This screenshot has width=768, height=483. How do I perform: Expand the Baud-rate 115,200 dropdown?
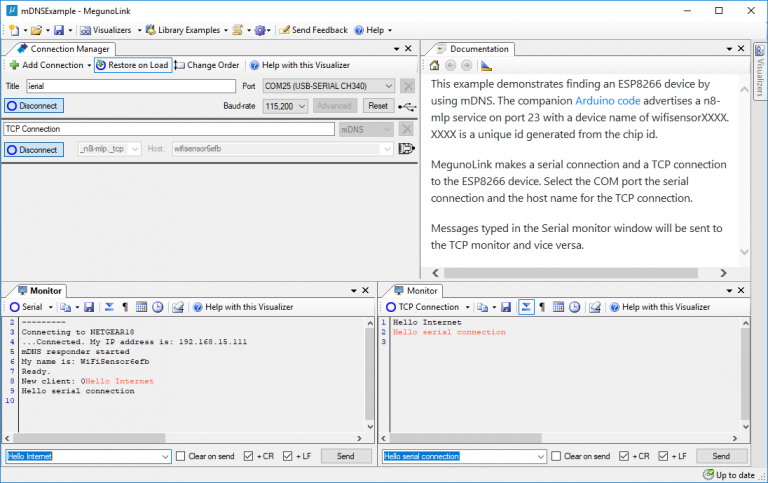[x=285, y=106]
